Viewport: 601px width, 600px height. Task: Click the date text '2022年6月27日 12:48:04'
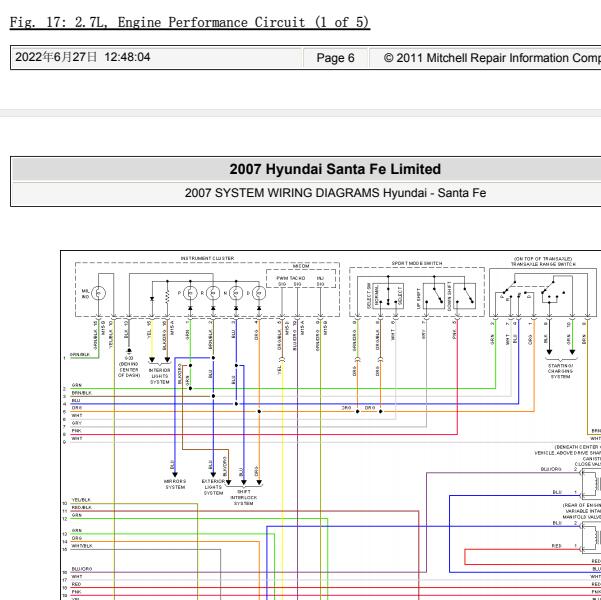(x=83, y=57)
